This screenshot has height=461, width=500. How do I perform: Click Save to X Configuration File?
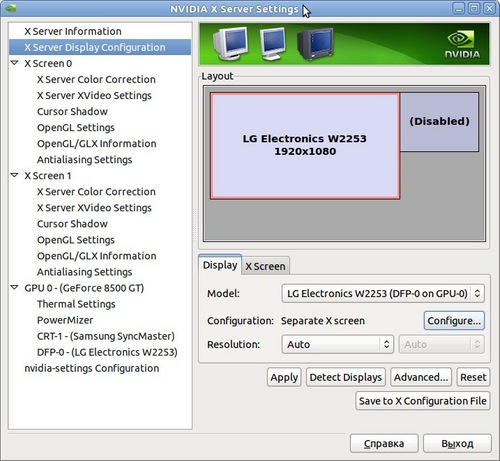423,401
